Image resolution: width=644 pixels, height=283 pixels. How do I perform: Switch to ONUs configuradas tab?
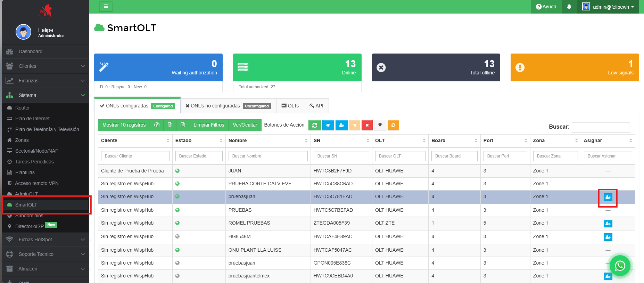click(x=138, y=106)
